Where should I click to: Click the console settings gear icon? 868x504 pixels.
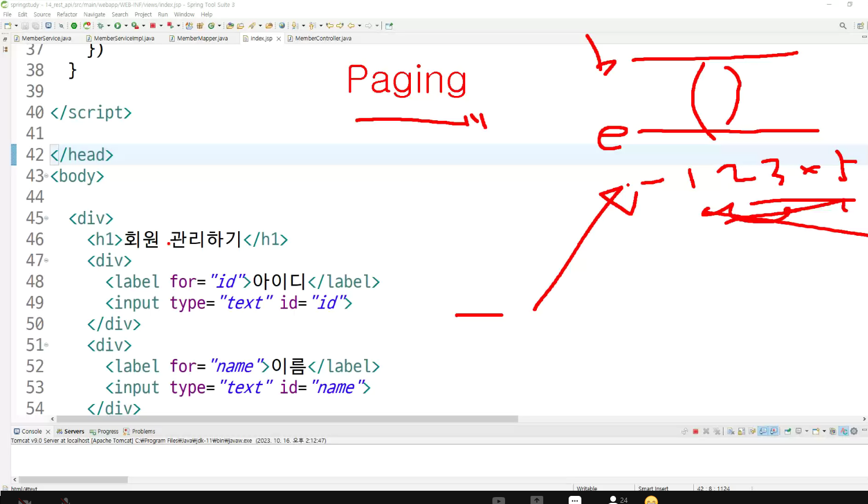point(854,431)
